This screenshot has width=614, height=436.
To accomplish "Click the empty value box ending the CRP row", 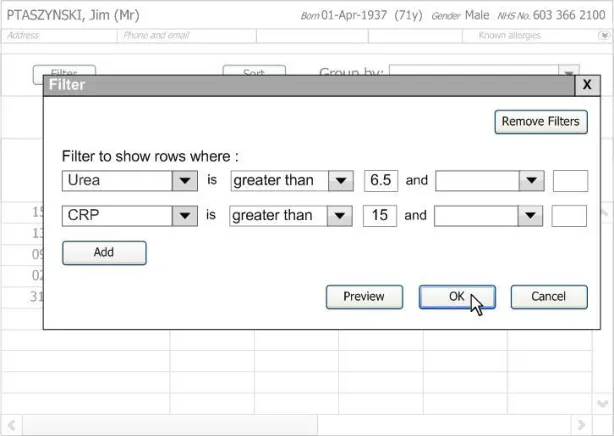I will coord(570,216).
